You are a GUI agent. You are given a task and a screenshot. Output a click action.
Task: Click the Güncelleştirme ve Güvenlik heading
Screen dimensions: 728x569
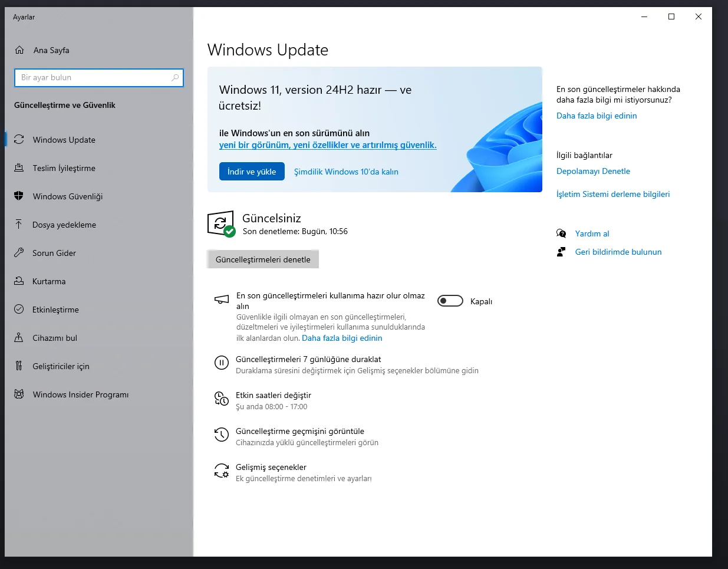(x=65, y=105)
